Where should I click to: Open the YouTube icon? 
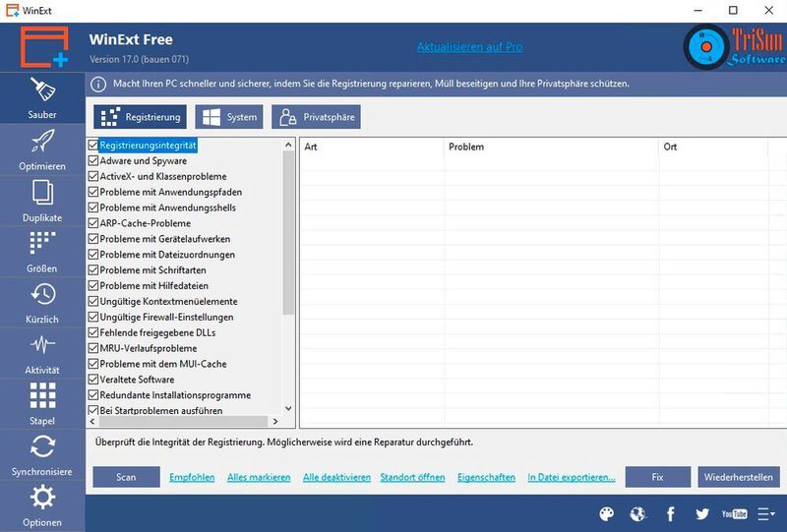pyautogui.click(x=734, y=514)
